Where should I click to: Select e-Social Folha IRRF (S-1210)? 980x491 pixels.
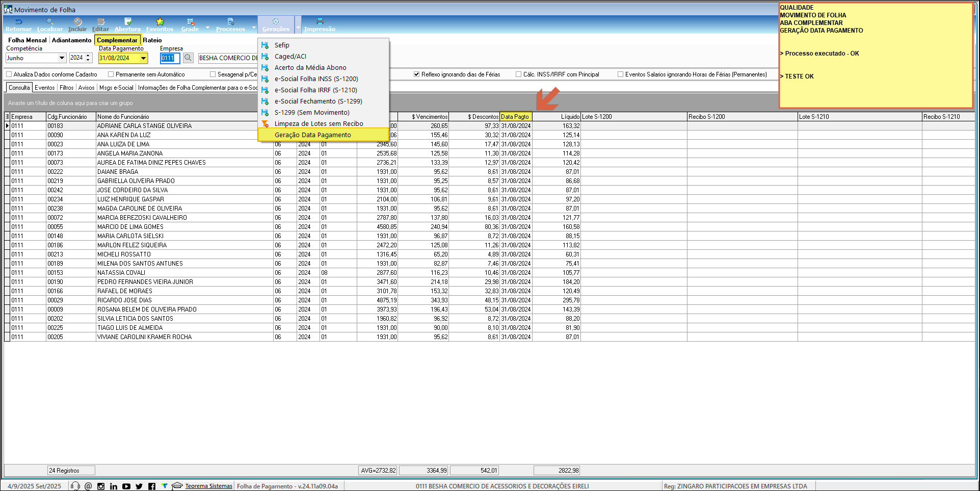[323, 90]
